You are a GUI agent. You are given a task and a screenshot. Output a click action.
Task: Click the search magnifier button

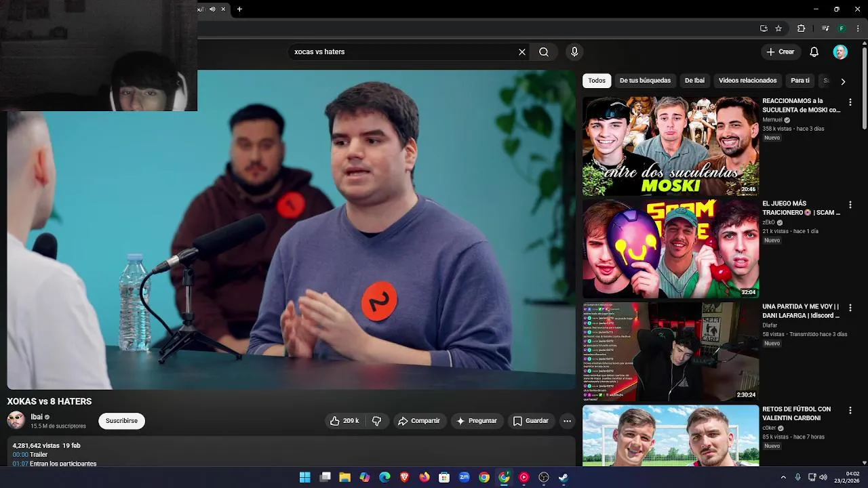[544, 52]
